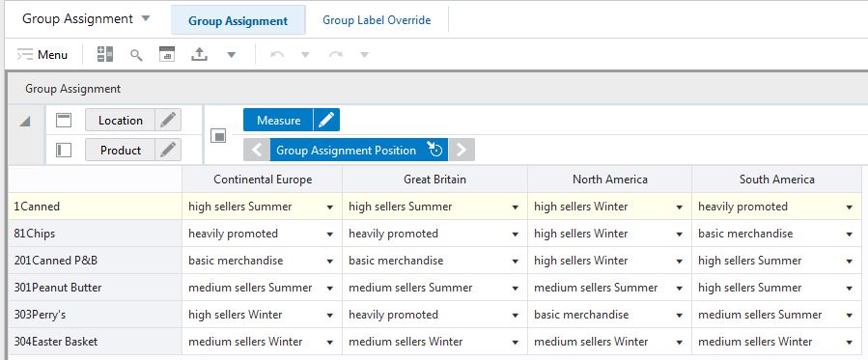868x360 pixels.
Task: Open 1Canned South America dropdown
Action: [850, 208]
